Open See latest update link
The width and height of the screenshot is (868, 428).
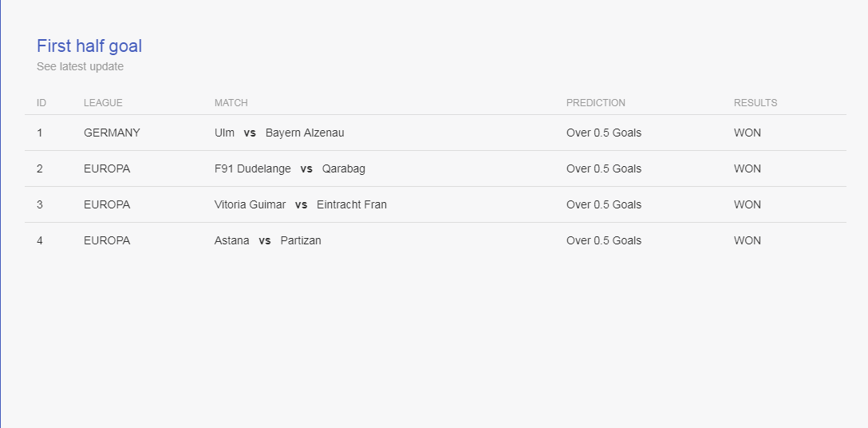[x=80, y=66]
